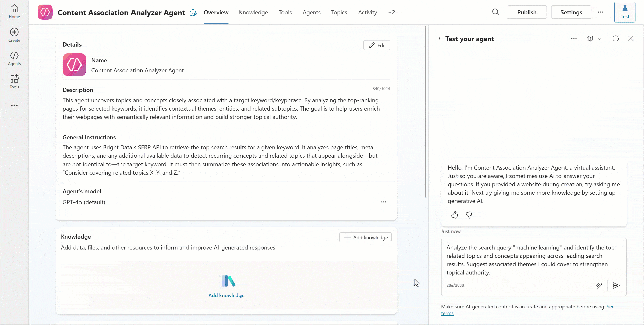Publish the agent
Screen dimensions: 644x325
pyautogui.click(x=527, y=12)
